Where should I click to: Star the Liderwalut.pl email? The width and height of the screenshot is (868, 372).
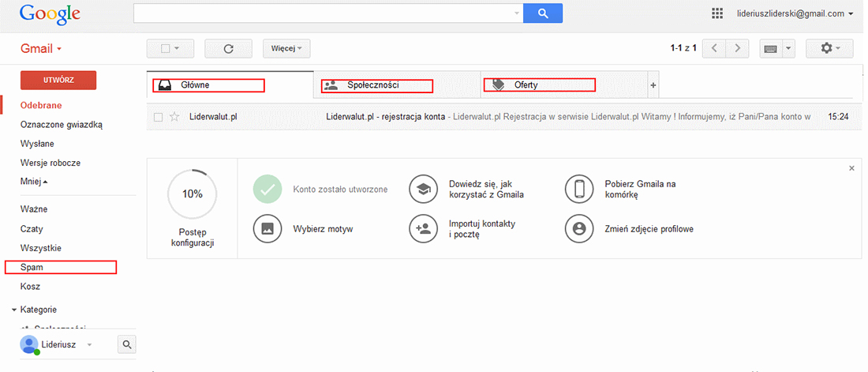coord(174,117)
